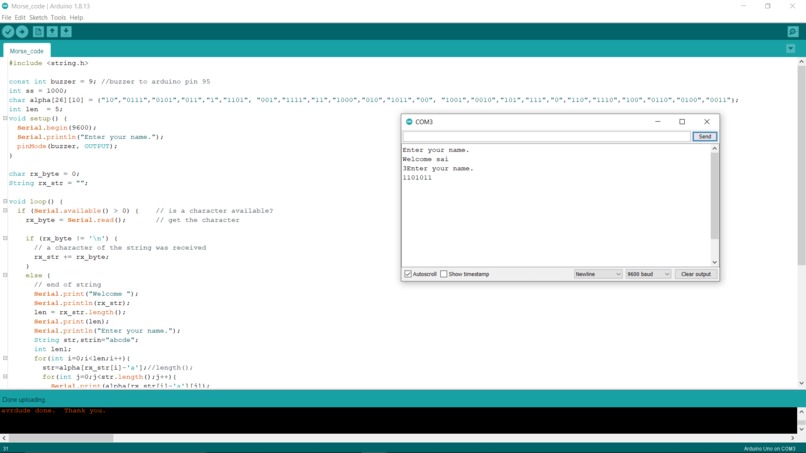
Task: Collapse the void setup() fold marker
Action: click(5, 118)
